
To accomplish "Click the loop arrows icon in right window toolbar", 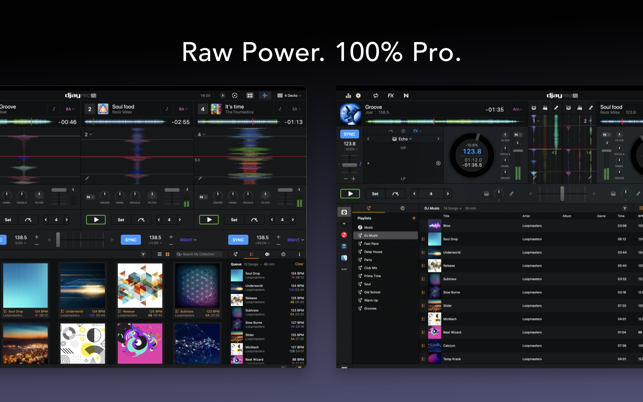I will (375, 96).
